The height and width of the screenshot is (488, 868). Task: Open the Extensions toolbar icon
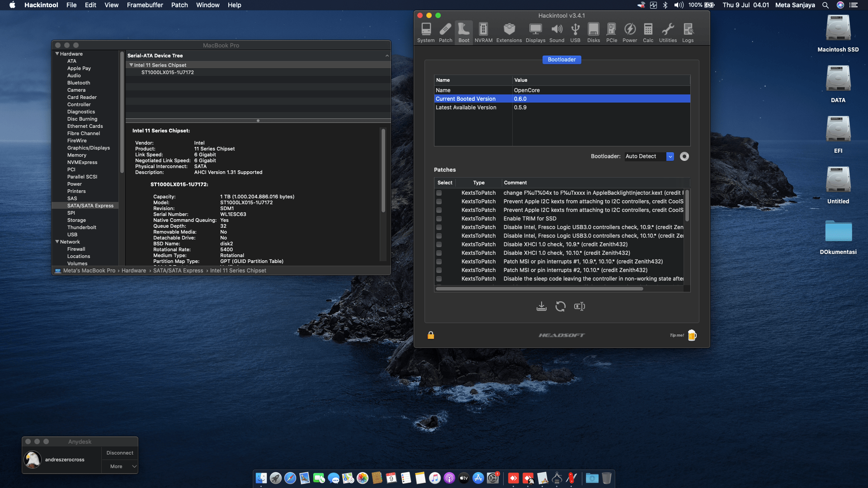[509, 33]
